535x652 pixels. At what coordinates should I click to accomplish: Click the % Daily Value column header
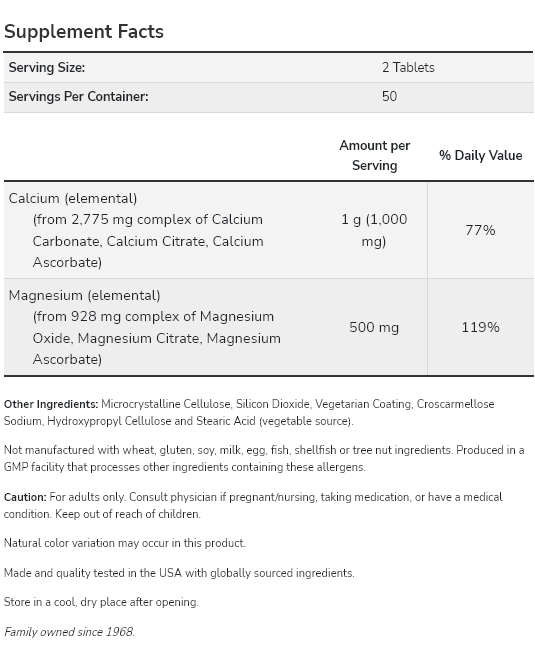coord(481,156)
